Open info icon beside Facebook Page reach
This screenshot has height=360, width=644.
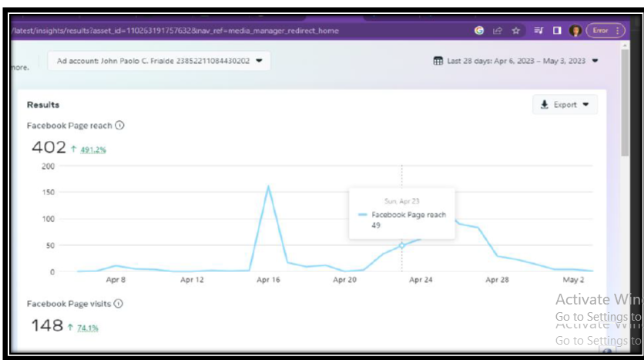pyautogui.click(x=119, y=126)
